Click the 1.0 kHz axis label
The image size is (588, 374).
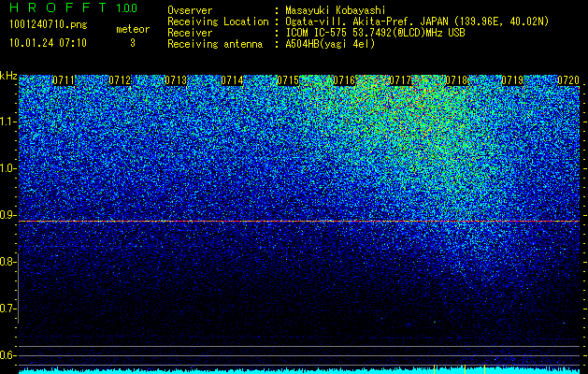point(7,168)
